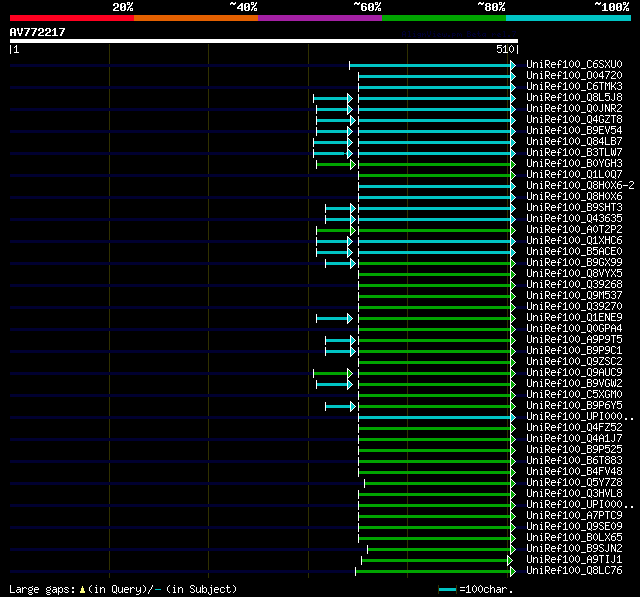This screenshot has height=597, width=640.
Task: Open hit UniRef100_B9P9C1
Action: coord(574,351)
